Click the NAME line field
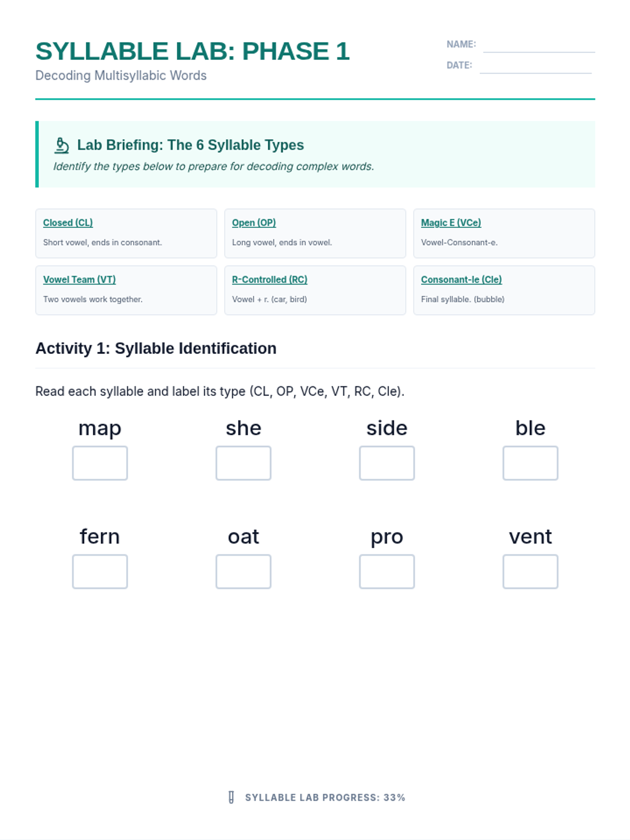This screenshot has width=630, height=840. pos(539,46)
